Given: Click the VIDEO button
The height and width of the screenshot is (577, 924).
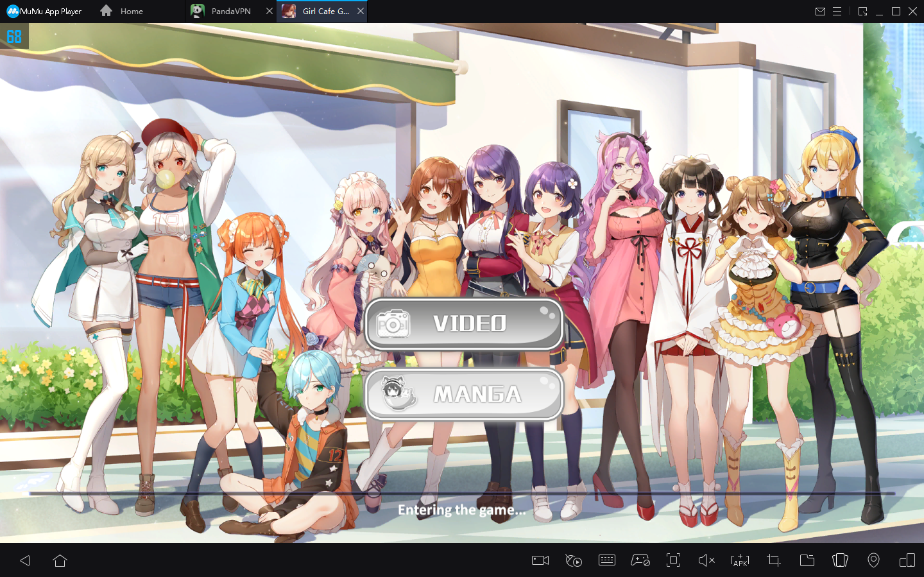Looking at the screenshot, I should click(x=464, y=324).
